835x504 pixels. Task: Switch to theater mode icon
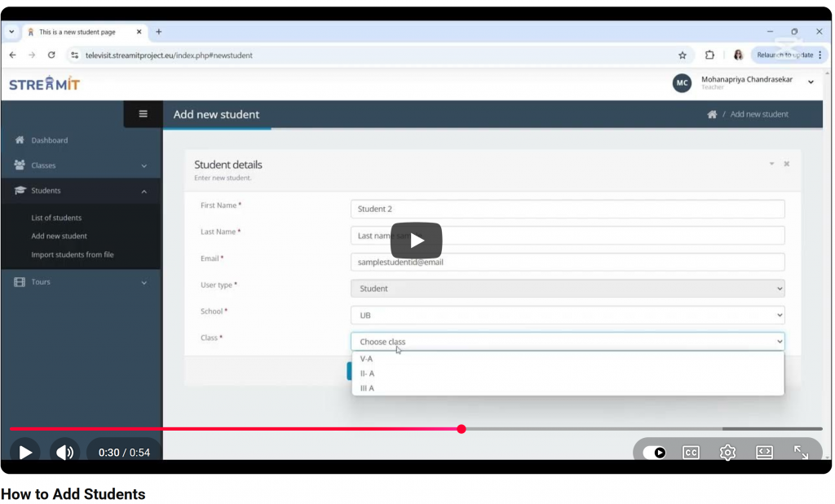pos(764,452)
